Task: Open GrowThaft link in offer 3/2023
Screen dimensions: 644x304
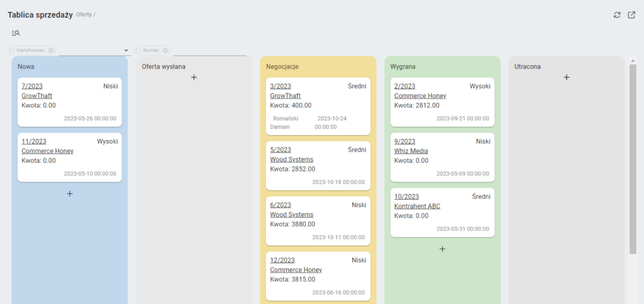Action: click(x=285, y=96)
